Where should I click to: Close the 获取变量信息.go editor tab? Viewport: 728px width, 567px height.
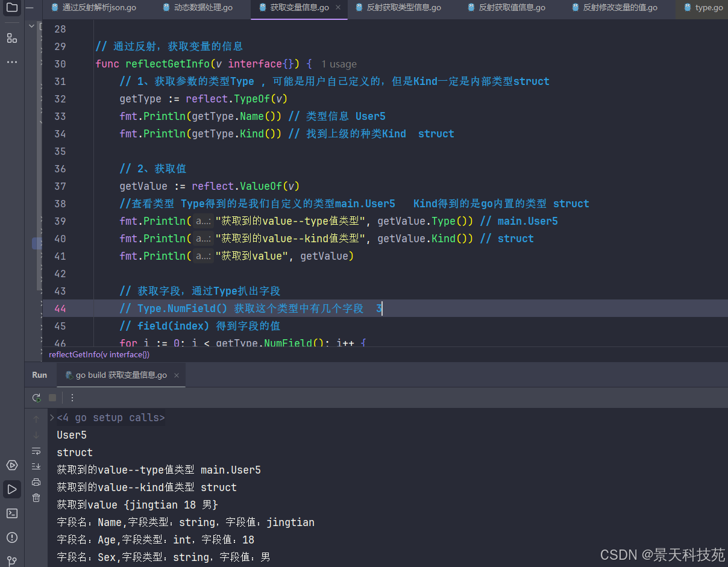click(338, 8)
